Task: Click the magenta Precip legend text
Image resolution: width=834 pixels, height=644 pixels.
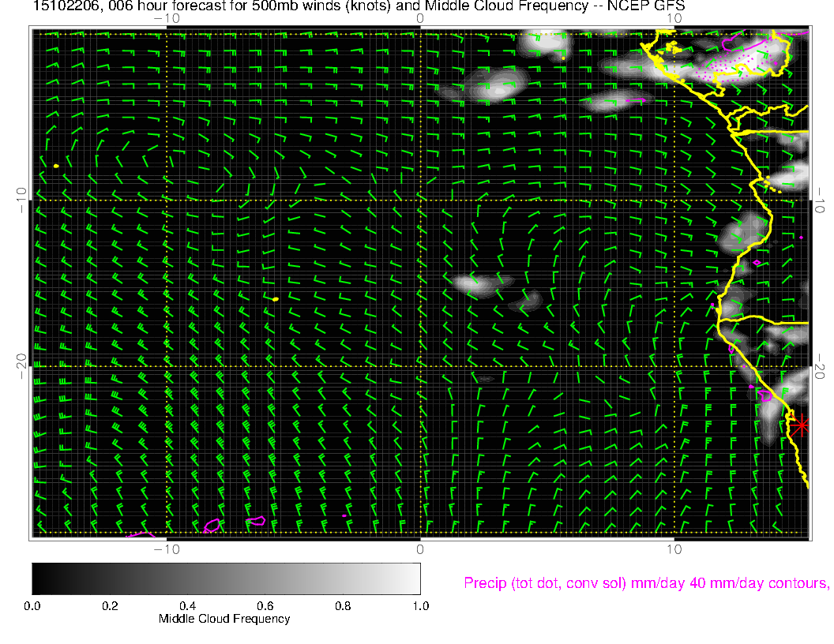Action: coord(645,583)
